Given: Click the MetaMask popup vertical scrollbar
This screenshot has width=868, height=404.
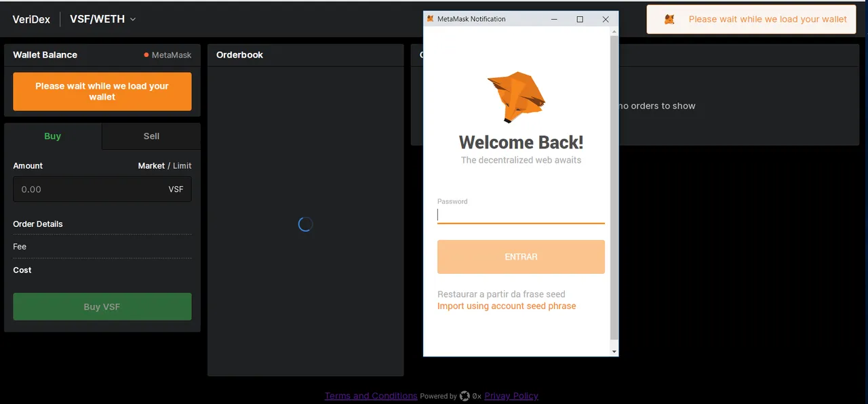Looking at the screenshot, I should (614, 187).
